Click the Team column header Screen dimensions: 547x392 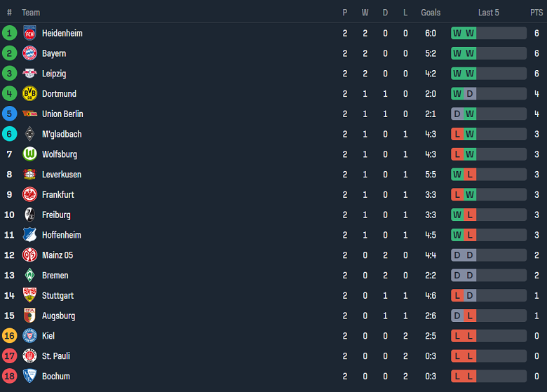(31, 13)
